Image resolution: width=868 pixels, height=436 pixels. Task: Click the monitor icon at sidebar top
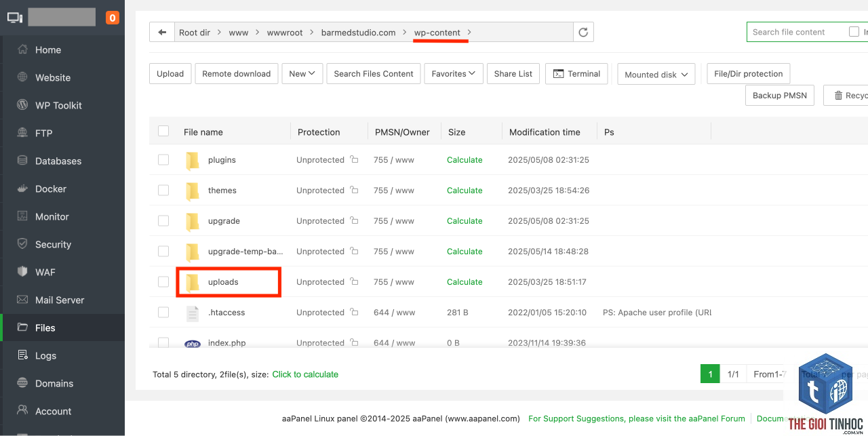point(15,18)
